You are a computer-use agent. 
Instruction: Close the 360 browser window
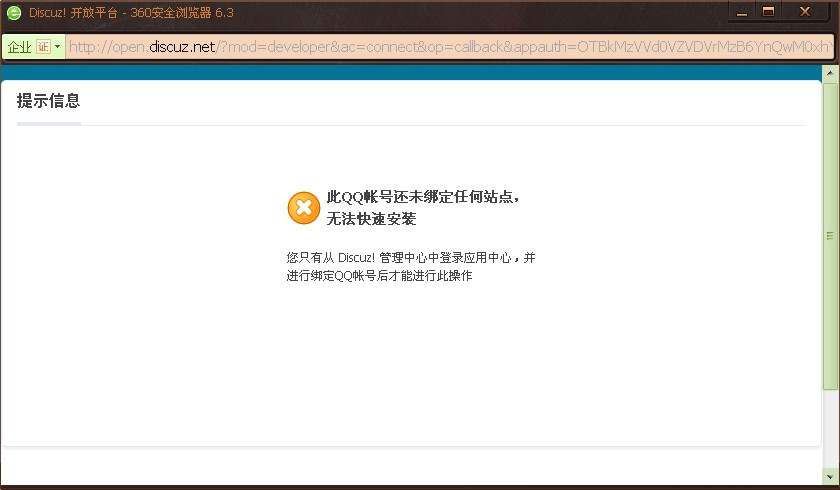[x=805, y=12]
